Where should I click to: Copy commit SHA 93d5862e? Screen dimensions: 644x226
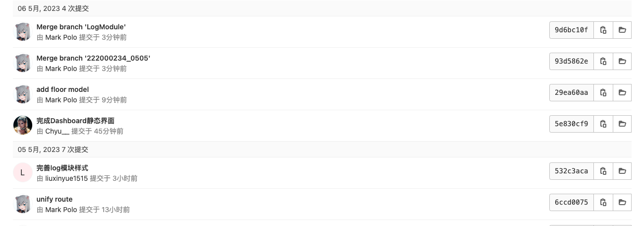click(603, 62)
